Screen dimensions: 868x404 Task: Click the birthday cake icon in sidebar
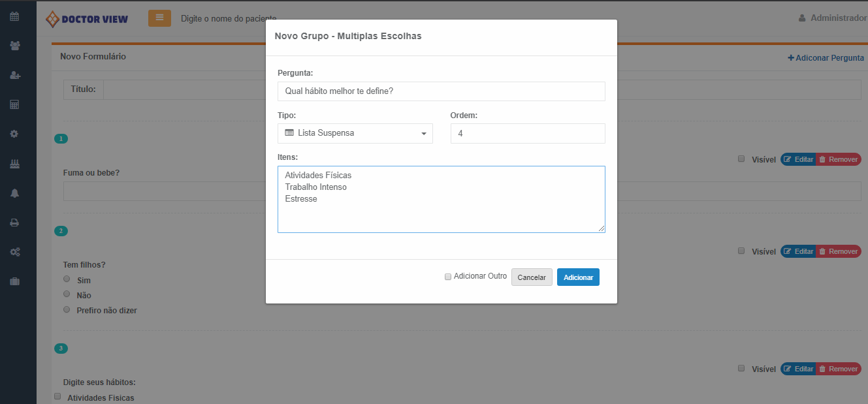[14, 164]
